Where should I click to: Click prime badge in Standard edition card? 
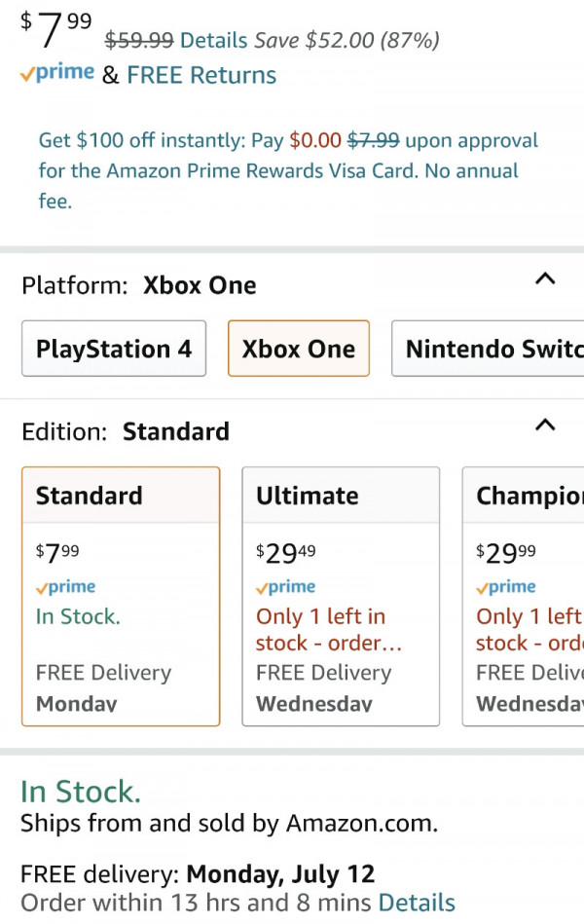[x=65, y=587]
